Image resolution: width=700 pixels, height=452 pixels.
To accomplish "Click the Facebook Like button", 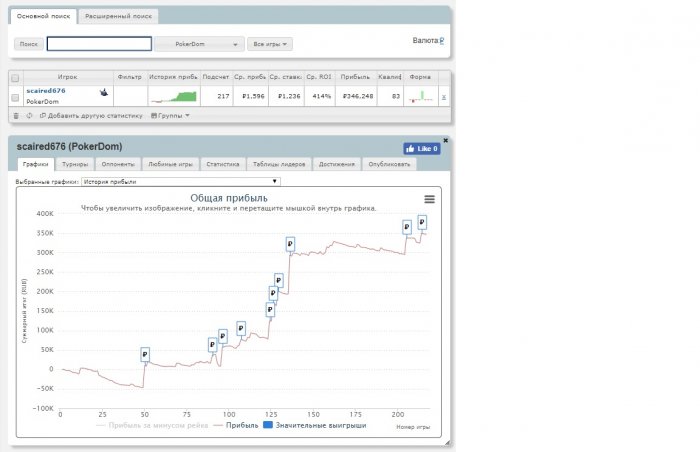I will 421,148.
